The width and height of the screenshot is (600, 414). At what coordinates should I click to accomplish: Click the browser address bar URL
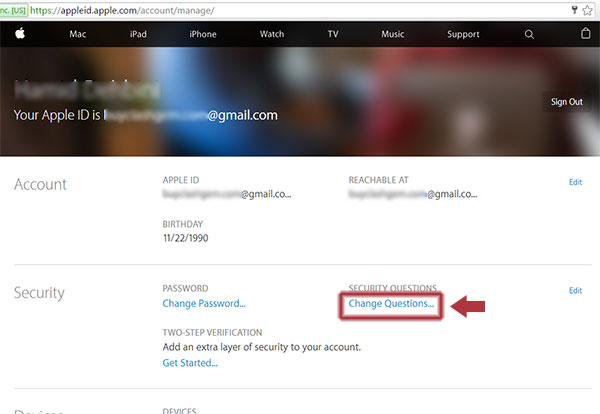[x=122, y=10]
